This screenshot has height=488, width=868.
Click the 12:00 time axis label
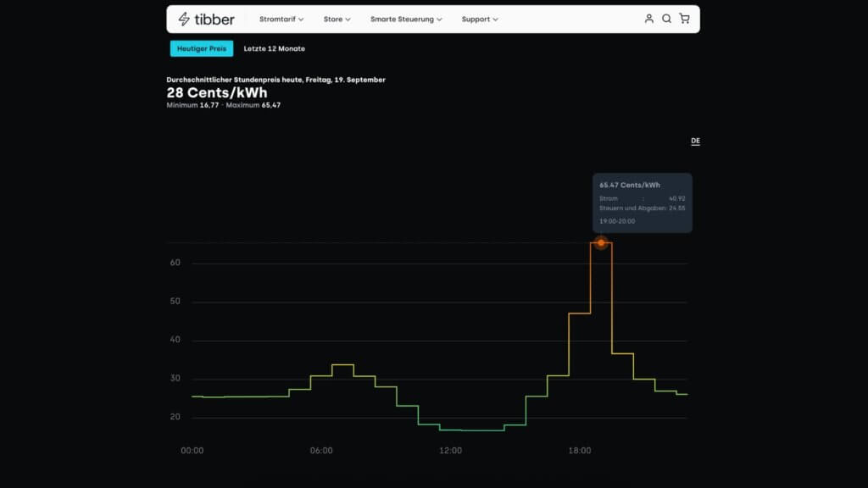(x=450, y=451)
